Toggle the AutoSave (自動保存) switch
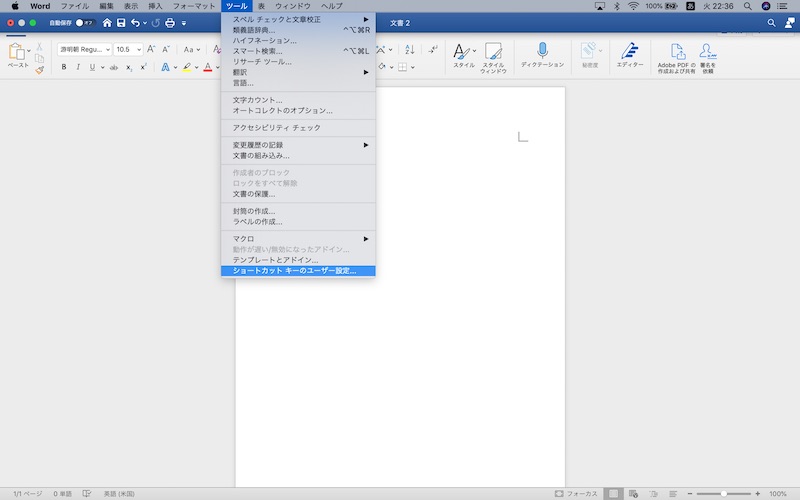The image size is (800, 500). tap(85, 23)
